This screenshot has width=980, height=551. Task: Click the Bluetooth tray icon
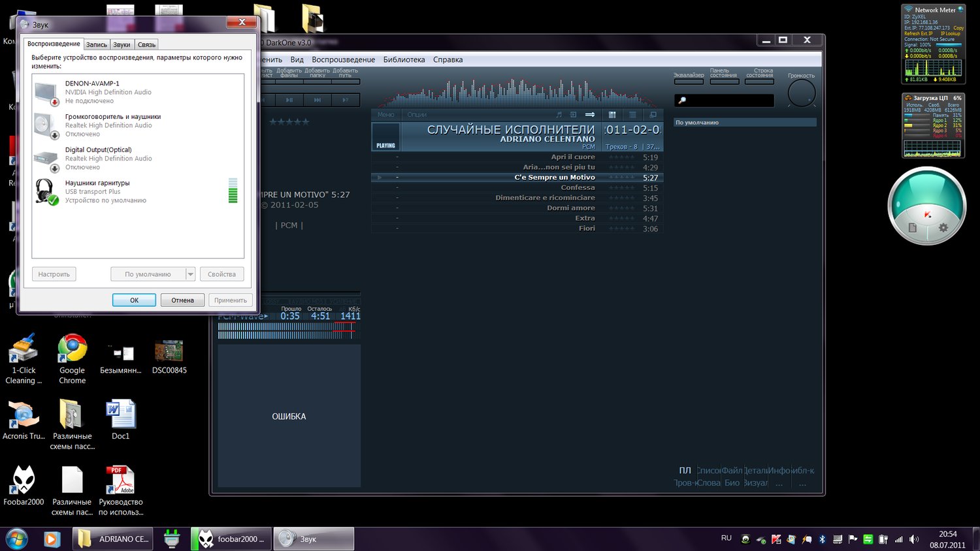tap(822, 539)
